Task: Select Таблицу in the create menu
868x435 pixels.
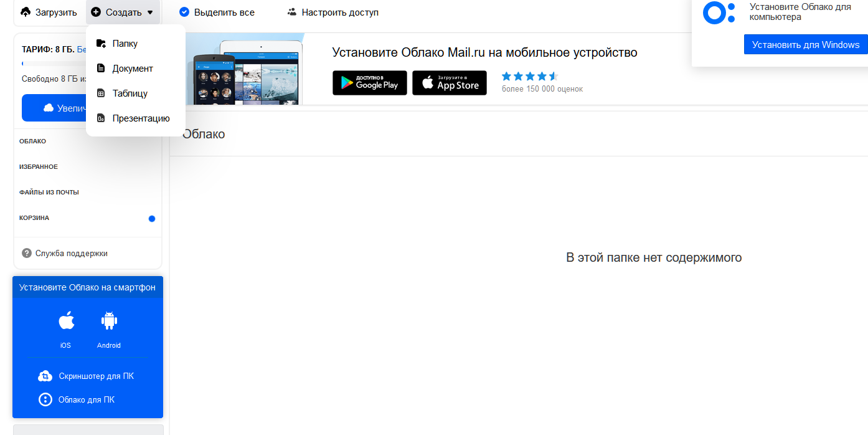Action: point(130,93)
